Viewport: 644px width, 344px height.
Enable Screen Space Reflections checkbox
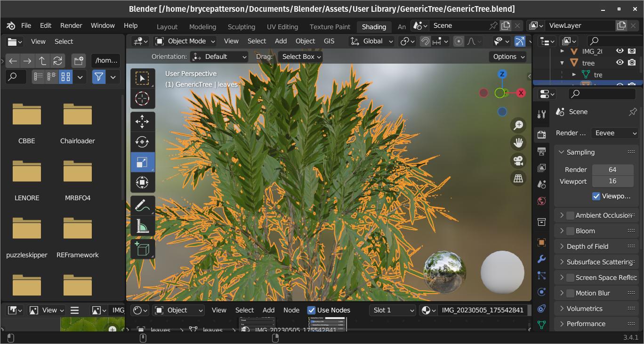click(570, 278)
